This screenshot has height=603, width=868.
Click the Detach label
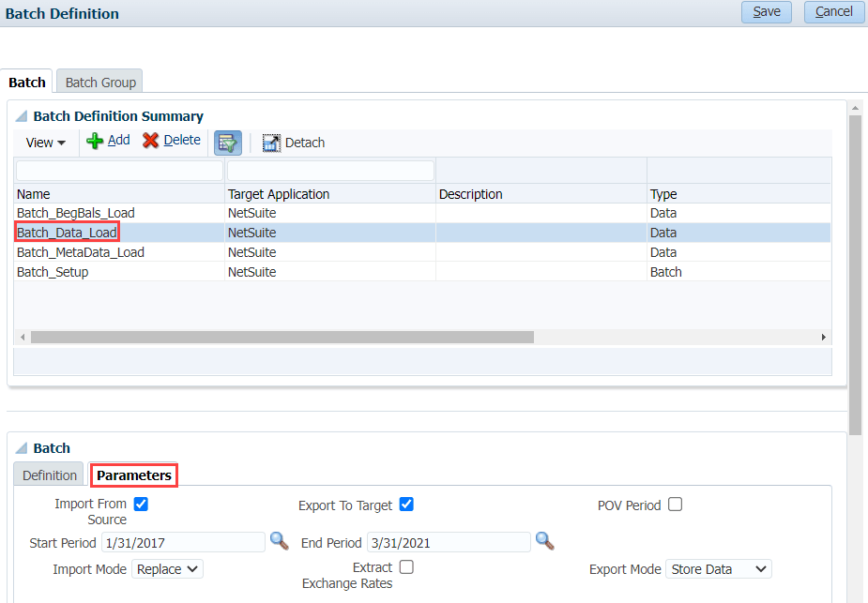click(305, 143)
